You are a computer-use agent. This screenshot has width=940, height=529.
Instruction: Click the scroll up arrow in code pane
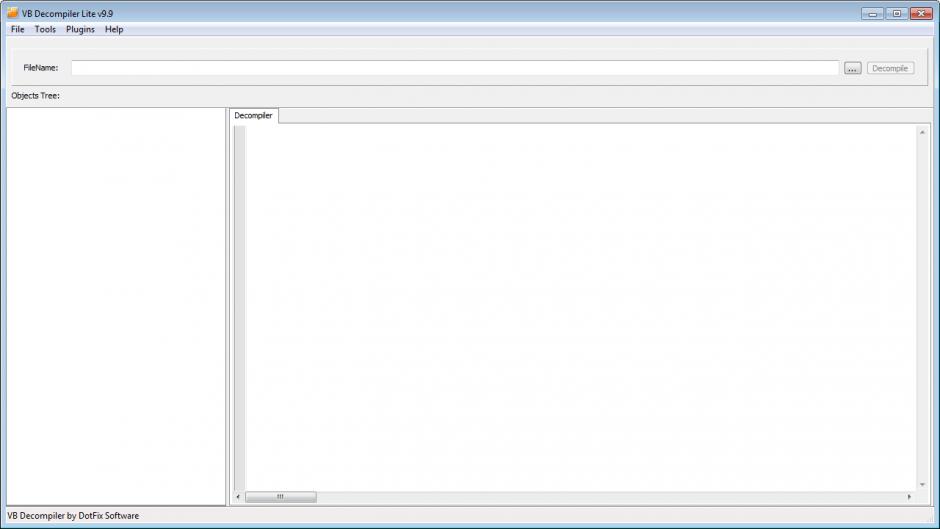coord(922,132)
